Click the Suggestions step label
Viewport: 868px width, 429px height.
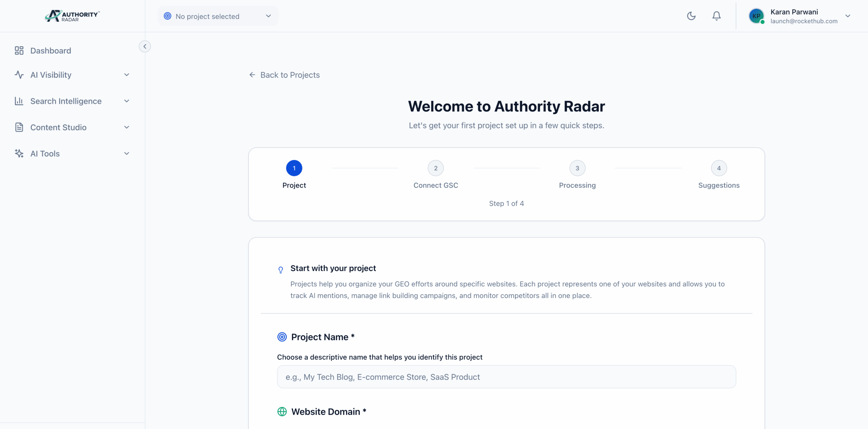coord(719,185)
